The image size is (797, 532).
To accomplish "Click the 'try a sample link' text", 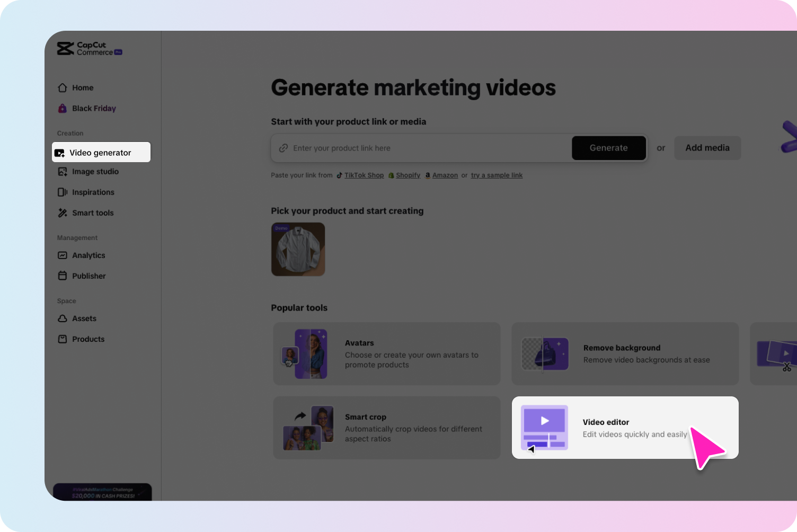I will point(497,175).
